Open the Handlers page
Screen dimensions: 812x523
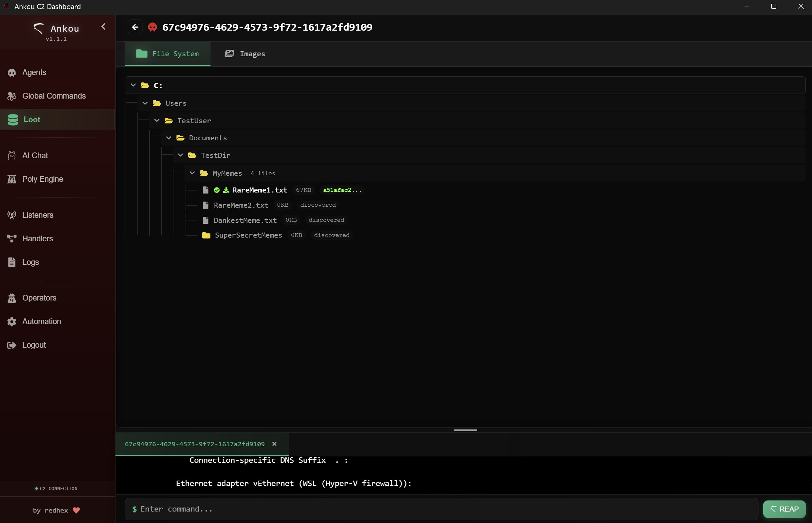tap(37, 238)
